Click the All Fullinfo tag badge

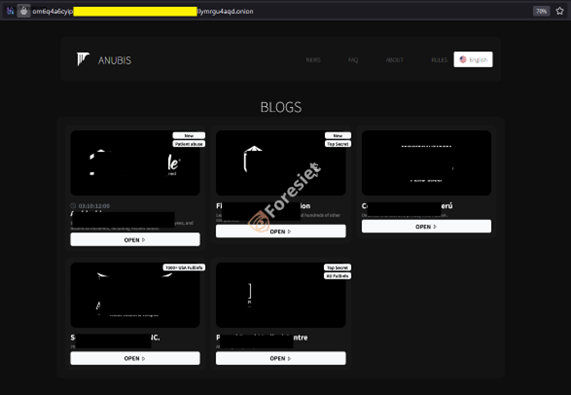click(x=338, y=276)
